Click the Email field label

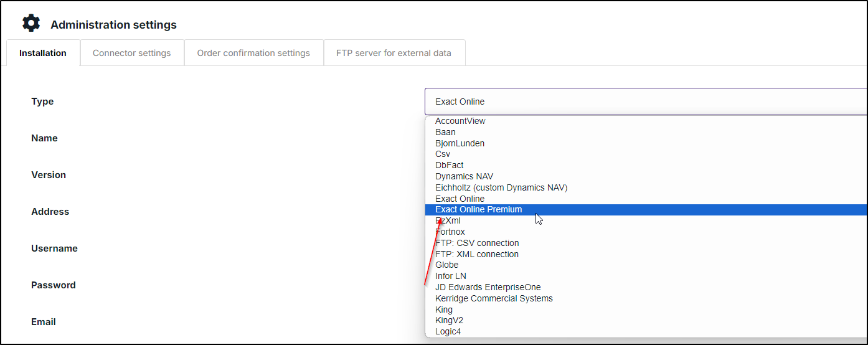click(x=44, y=322)
